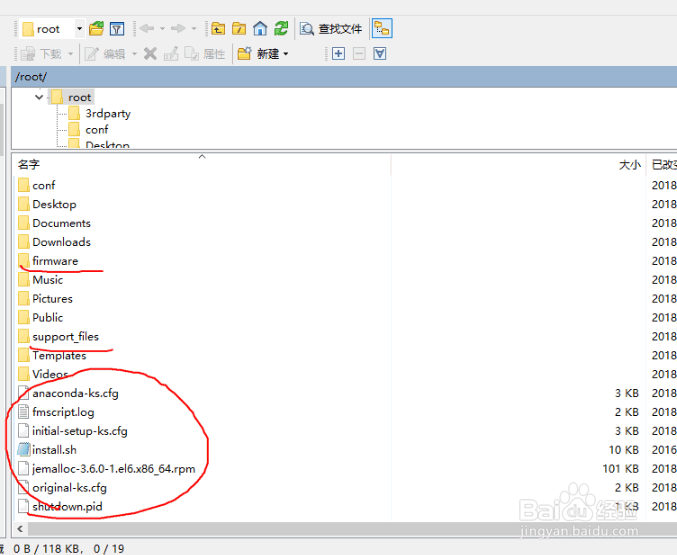Open the 下载 download dropdown arrow
Screen dimensions: 677x555
tap(70, 54)
